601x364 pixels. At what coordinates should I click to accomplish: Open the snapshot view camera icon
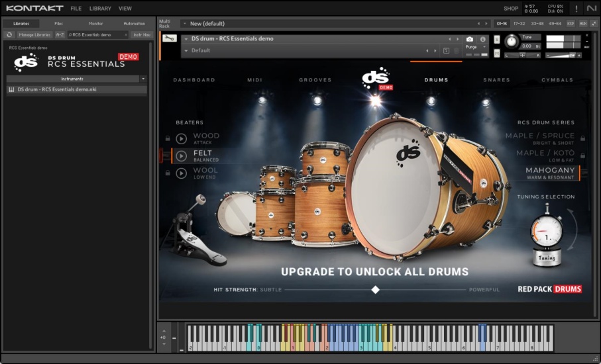tap(470, 39)
